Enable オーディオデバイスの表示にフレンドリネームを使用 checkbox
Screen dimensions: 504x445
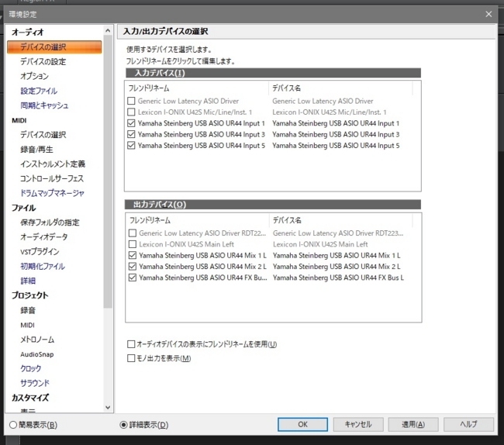coord(131,344)
